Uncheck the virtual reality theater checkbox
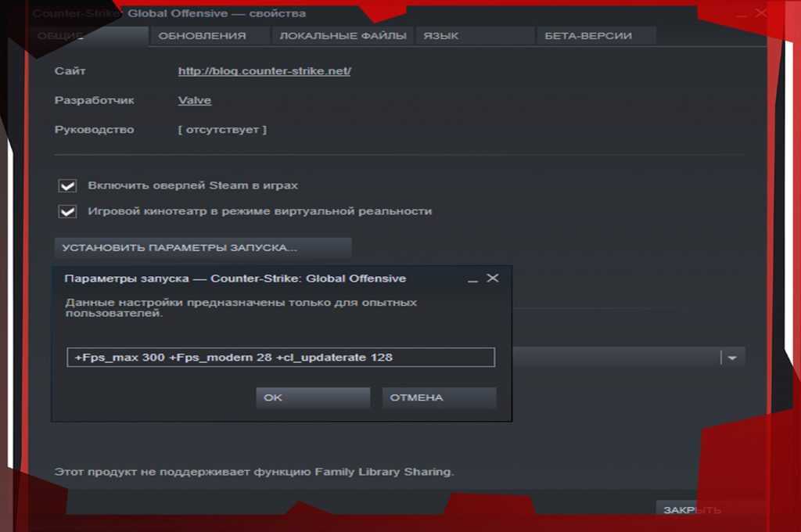 coord(67,211)
